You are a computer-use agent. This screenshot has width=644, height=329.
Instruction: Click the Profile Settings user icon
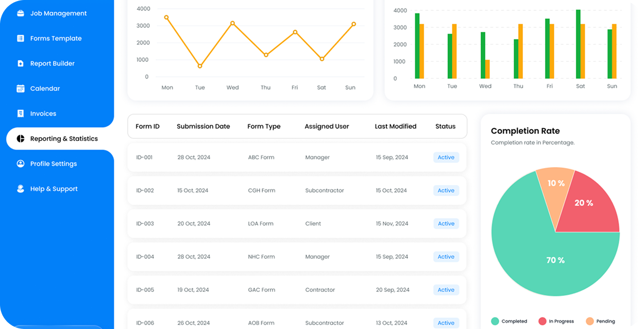[x=21, y=163]
